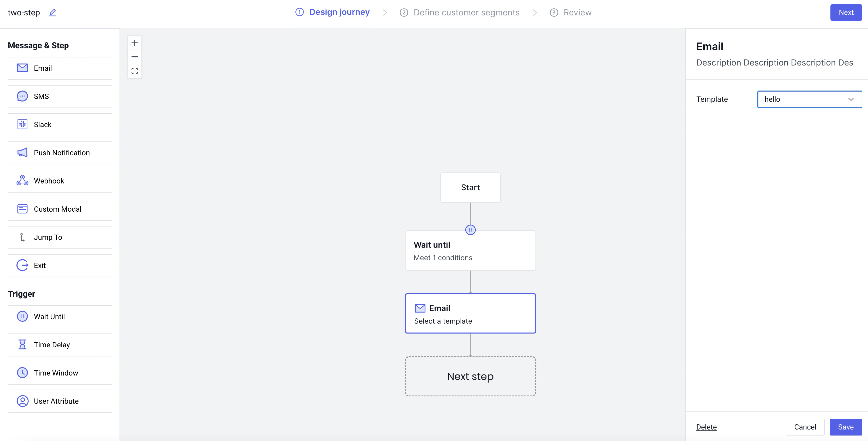Switch to the Define customer segments step
Screen dimensions: 868x441
pos(459,13)
